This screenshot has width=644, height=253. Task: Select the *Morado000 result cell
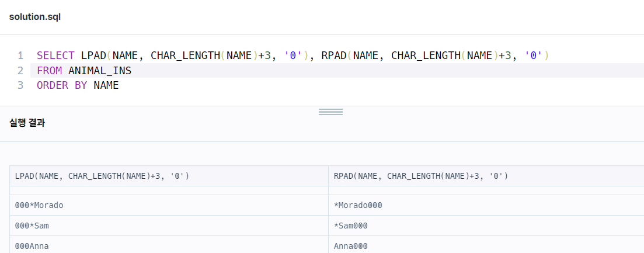(x=486, y=205)
